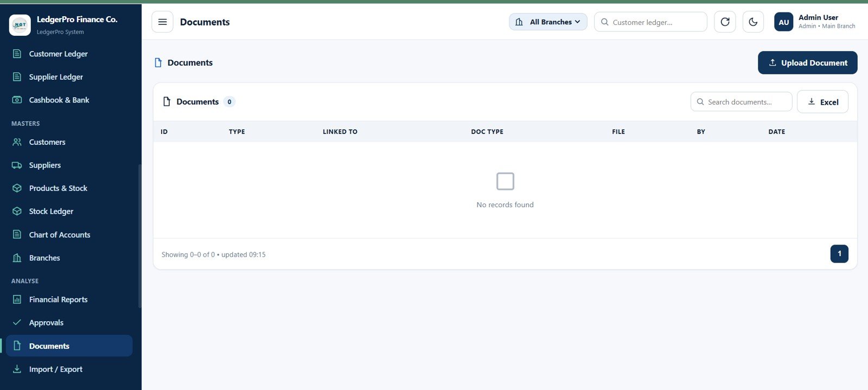Click the chevron arrow beside All Branches
This screenshot has width=868, height=390.
pyautogui.click(x=577, y=22)
